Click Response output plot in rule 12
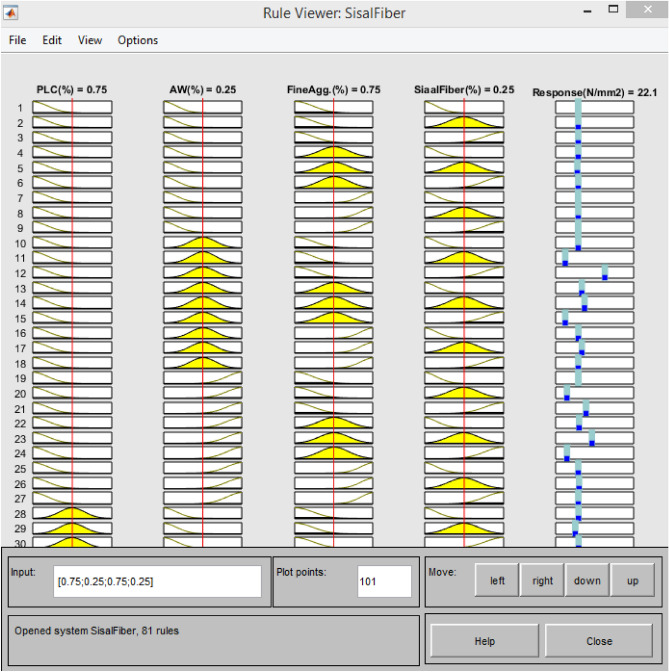The image size is (669, 672). point(594,272)
